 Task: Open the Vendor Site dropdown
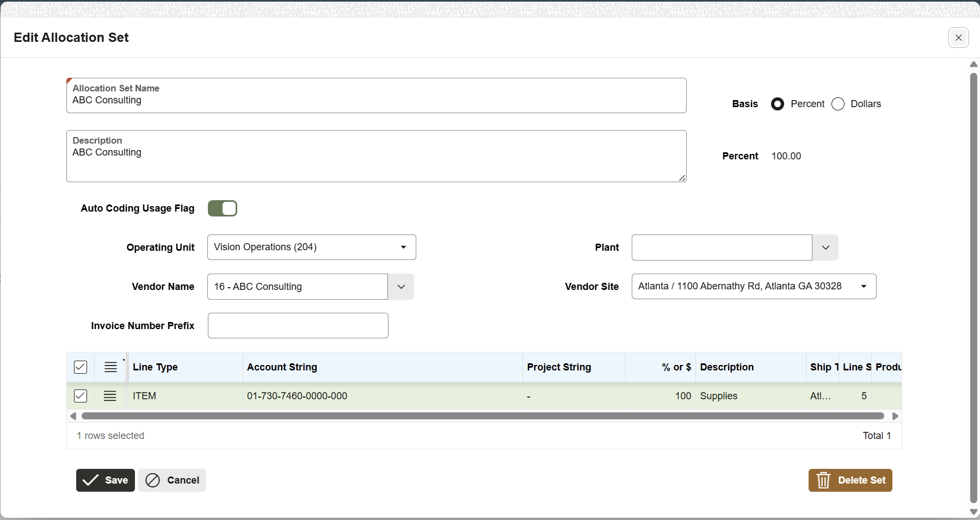(x=754, y=286)
